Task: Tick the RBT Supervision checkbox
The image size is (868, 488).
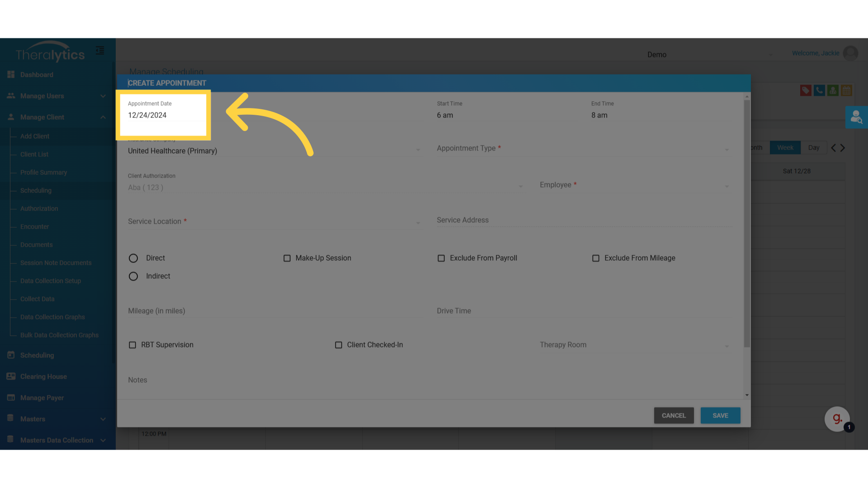Action: (132, 345)
